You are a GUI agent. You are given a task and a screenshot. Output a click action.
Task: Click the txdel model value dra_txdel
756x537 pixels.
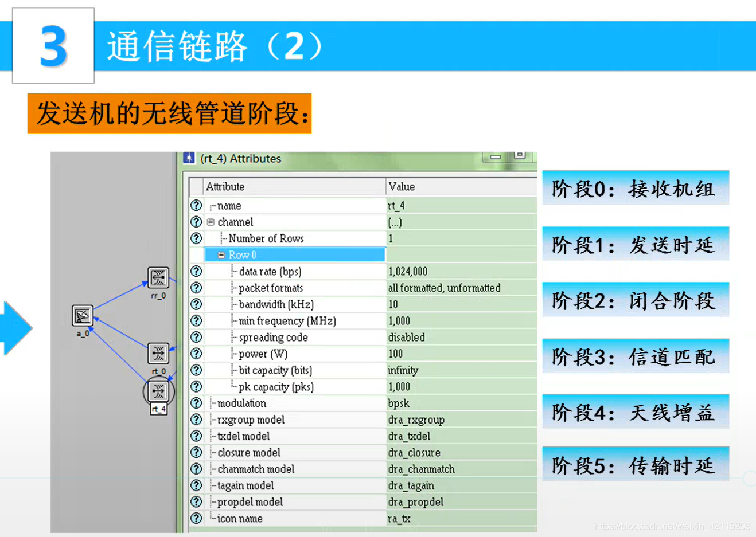409,436
